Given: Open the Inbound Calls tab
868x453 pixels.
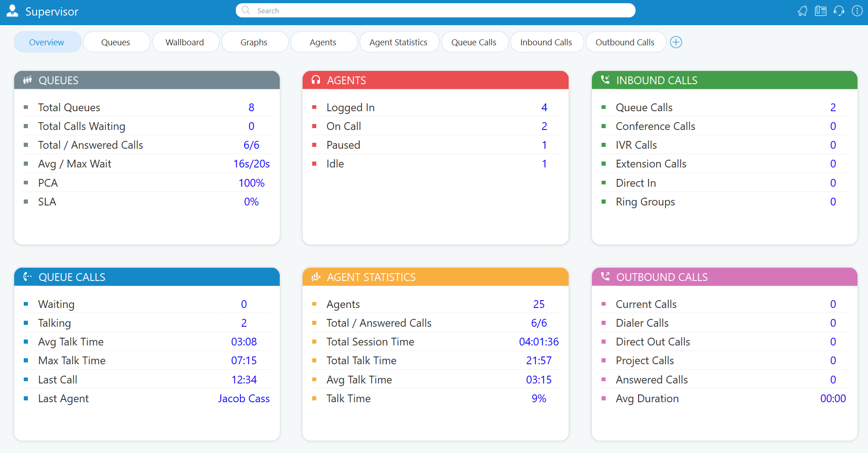Looking at the screenshot, I should pos(547,42).
